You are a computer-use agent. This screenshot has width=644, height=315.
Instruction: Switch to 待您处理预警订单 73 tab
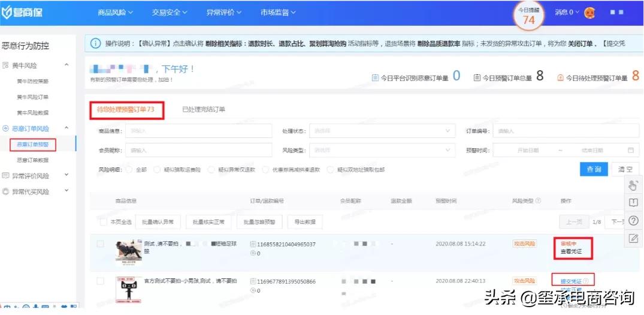126,109
